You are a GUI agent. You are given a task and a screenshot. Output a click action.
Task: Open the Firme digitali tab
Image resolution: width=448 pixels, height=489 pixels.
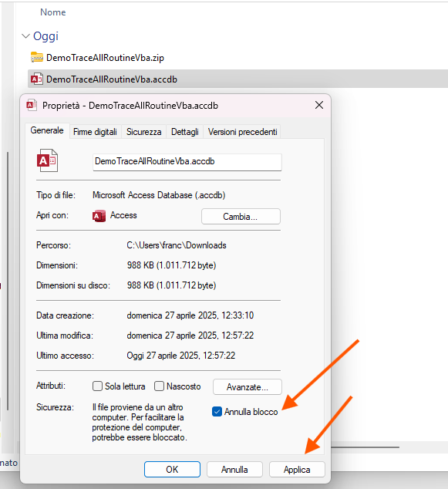[x=95, y=132]
